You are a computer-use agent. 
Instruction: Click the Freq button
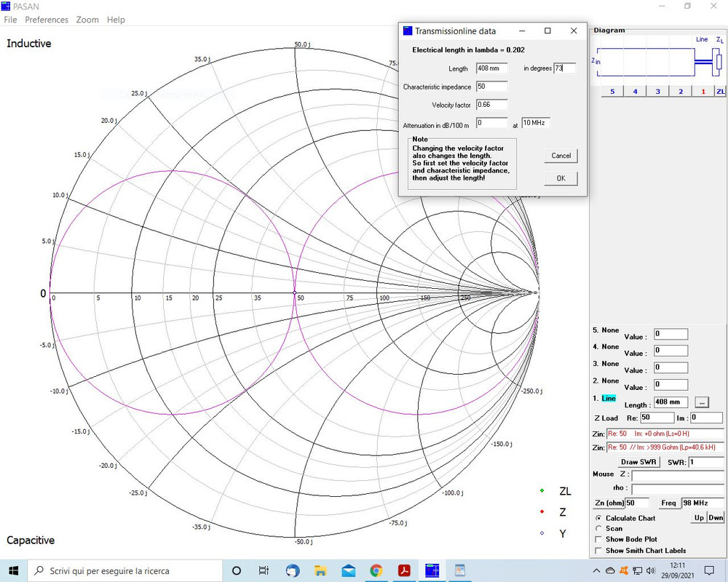(x=668, y=503)
